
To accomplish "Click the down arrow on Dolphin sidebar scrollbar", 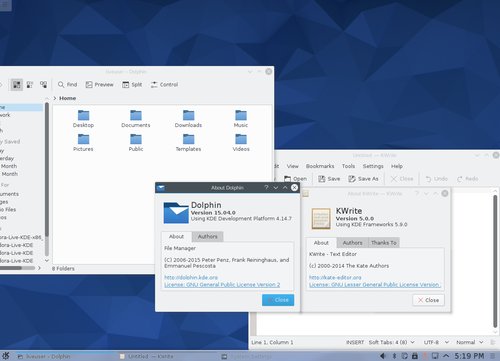I will pos(47,260).
